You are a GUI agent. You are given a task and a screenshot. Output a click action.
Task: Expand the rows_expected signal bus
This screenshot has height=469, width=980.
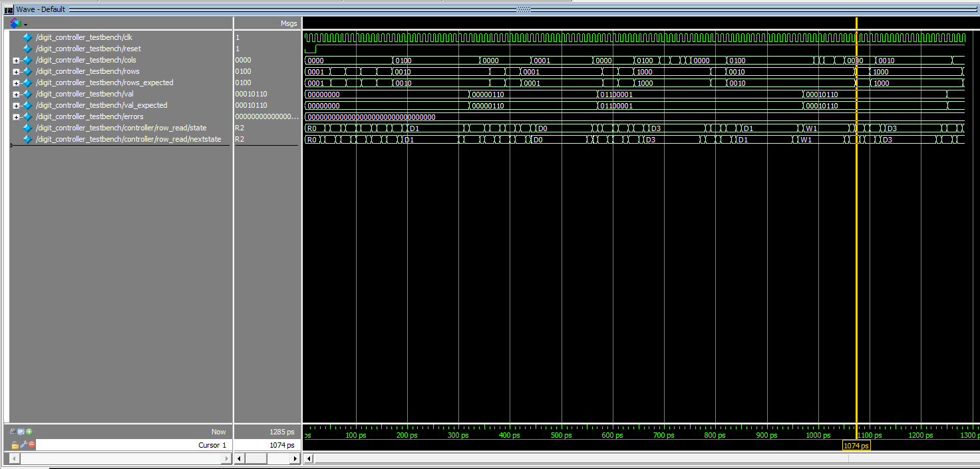pos(16,83)
